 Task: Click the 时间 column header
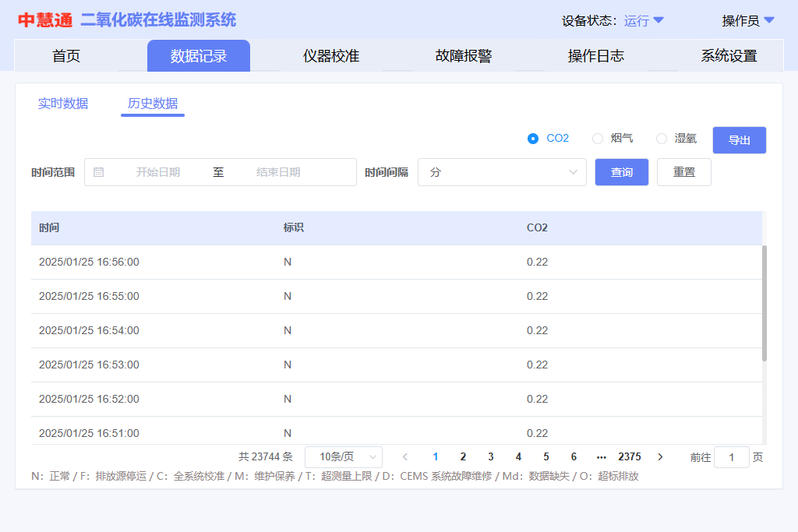pos(49,228)
